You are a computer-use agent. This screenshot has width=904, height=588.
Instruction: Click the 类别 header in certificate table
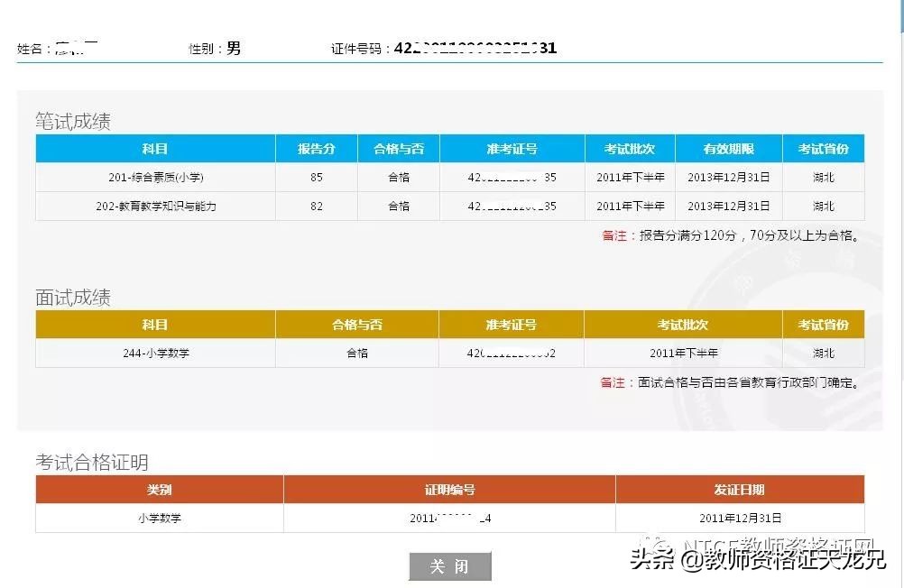[x=158, y=490]
